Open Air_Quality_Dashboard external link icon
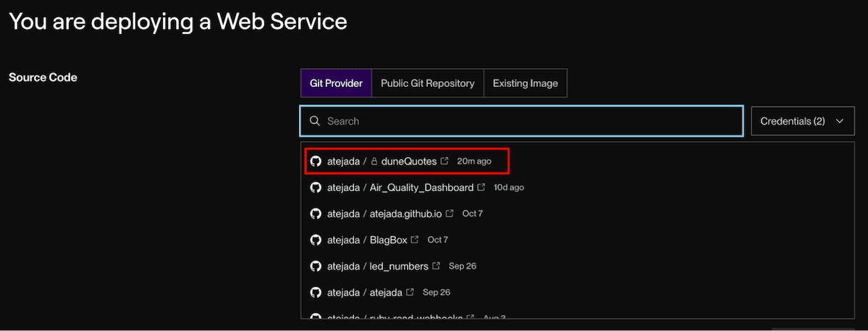 click(x=481, y=188)
